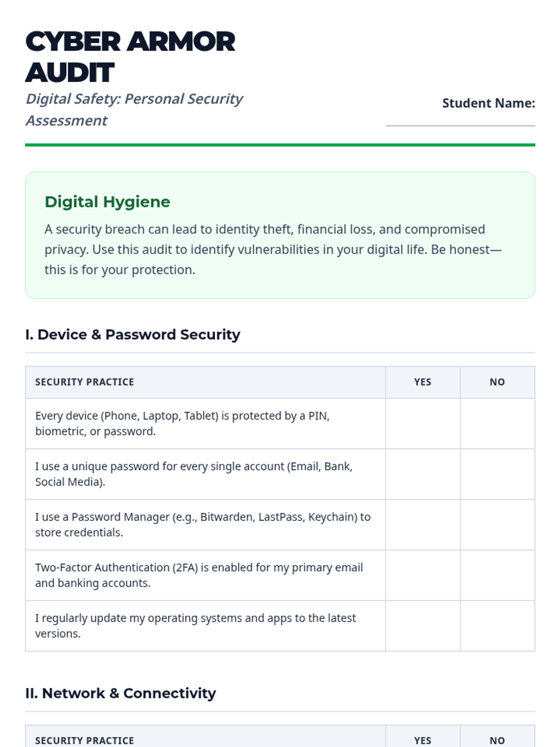Image resolution: width=560 pixels, height=747 pixels.
Task: Mark NO for Password Manager row
Action: (497, 524)
